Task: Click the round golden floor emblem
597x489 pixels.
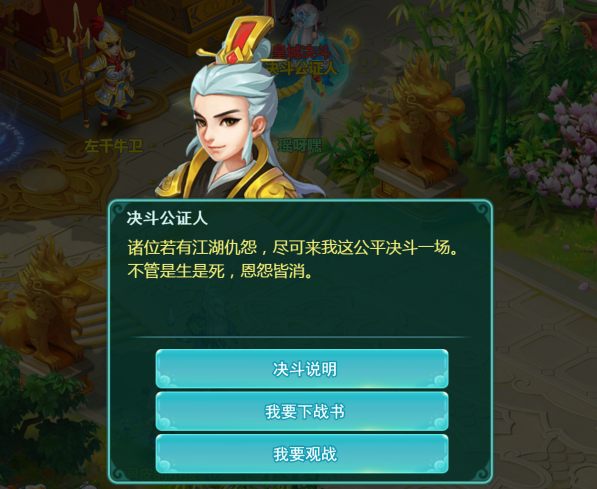Action: [42, 183]
